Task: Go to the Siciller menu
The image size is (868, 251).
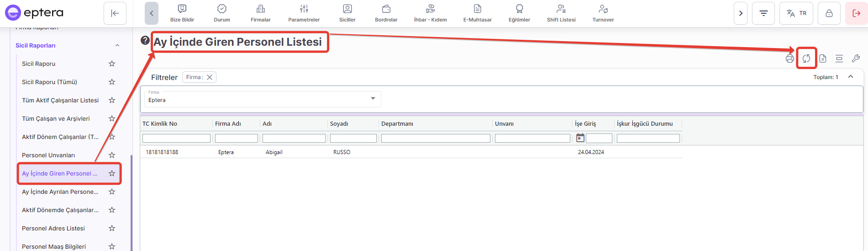Action: pyautogui.click(x=347, y=13)
